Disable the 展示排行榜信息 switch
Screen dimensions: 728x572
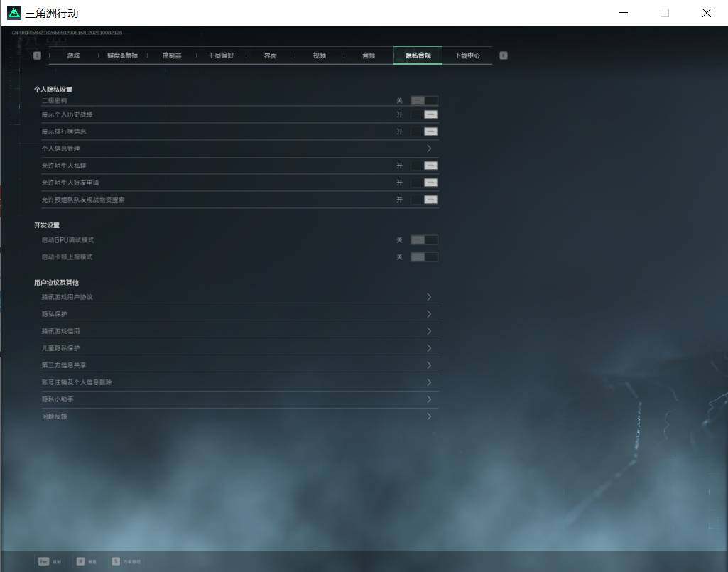point(424,131)
